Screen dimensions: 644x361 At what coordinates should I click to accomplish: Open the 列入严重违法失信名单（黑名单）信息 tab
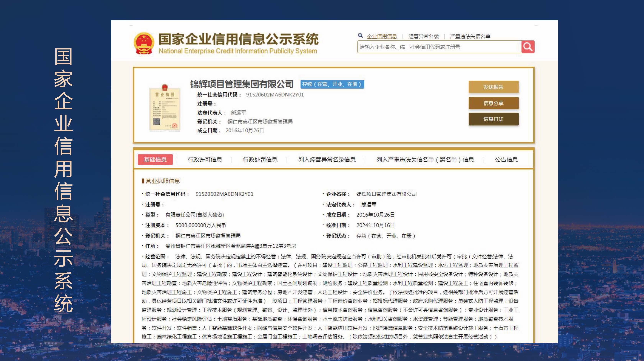click(425, 160)
